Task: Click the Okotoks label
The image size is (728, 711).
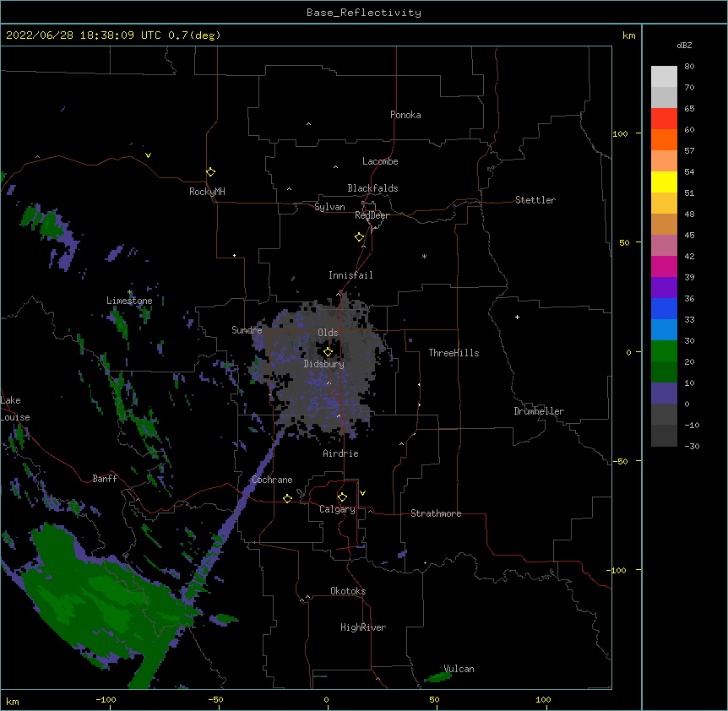Action: (x=348, y=591)
